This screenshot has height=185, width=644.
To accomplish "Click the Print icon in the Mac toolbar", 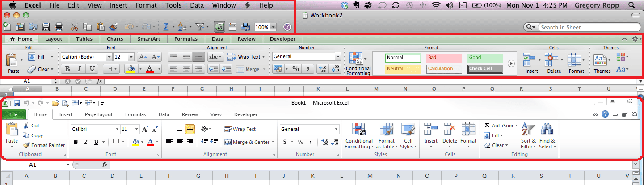I will 59,27.
